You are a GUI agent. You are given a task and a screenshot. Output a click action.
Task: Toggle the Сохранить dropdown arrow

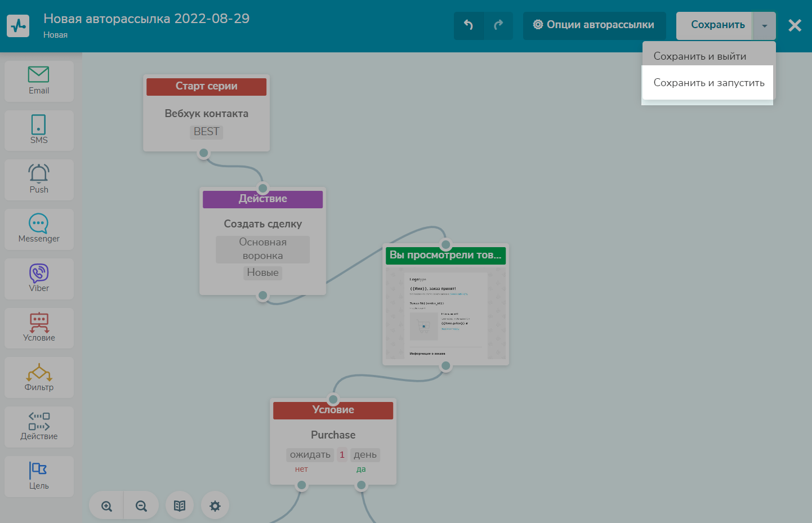(765, 25)
